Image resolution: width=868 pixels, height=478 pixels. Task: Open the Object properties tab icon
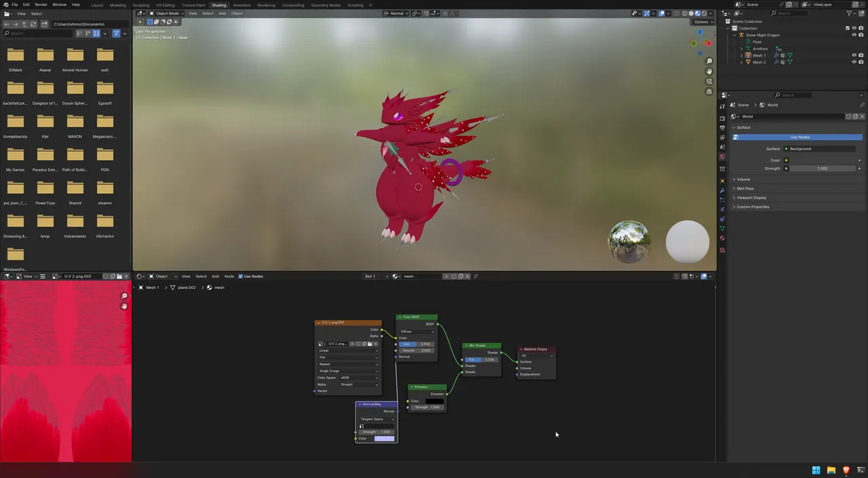point(722,180)
